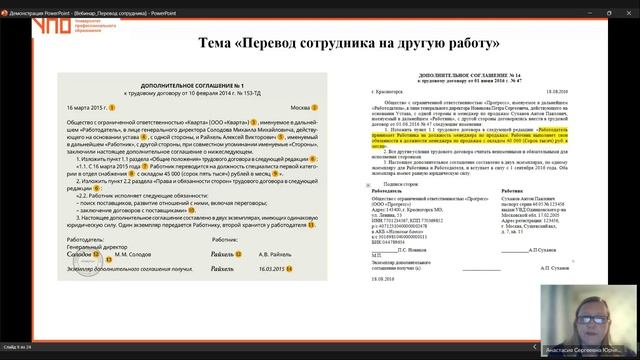Image resolution: width=640 pixels, height=360 pixels.
Task: Click 'Генеральный директор' in left document
Action: click(x=97, y=247)
